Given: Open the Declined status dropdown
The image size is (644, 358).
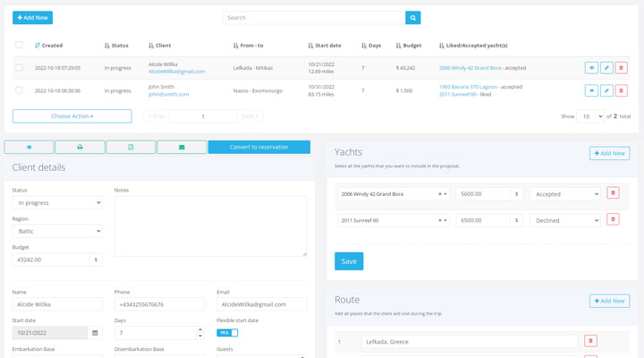Looking at the screenshot, I should [x=565, y=220].
